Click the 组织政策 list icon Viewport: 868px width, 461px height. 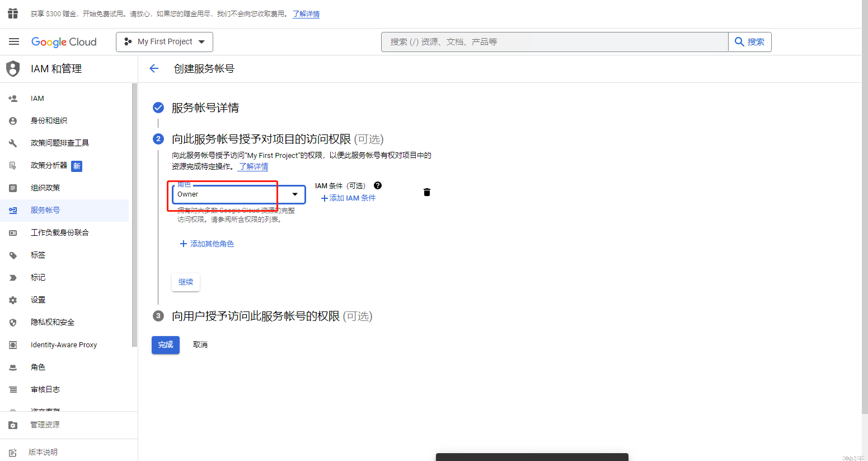(13, 188)
